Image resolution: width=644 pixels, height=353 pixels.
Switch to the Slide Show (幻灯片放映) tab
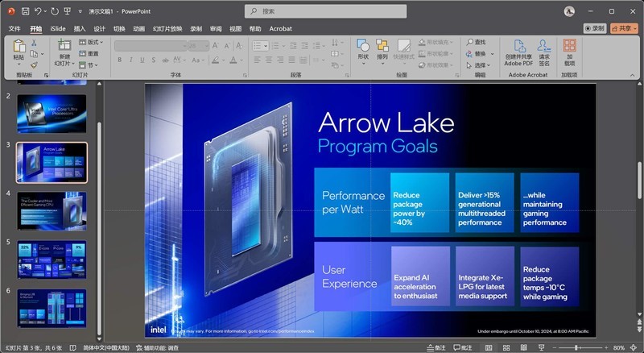pos(167,29)
